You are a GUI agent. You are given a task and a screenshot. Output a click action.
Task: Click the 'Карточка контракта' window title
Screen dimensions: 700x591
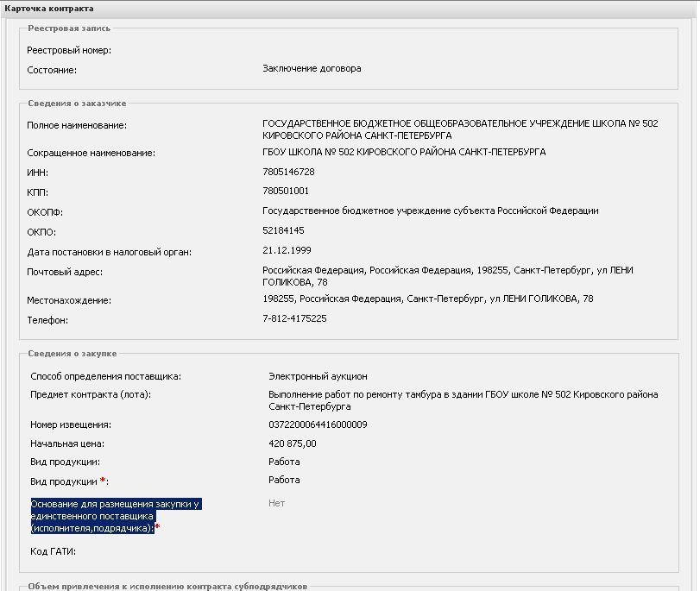click(x=42, y=7)
